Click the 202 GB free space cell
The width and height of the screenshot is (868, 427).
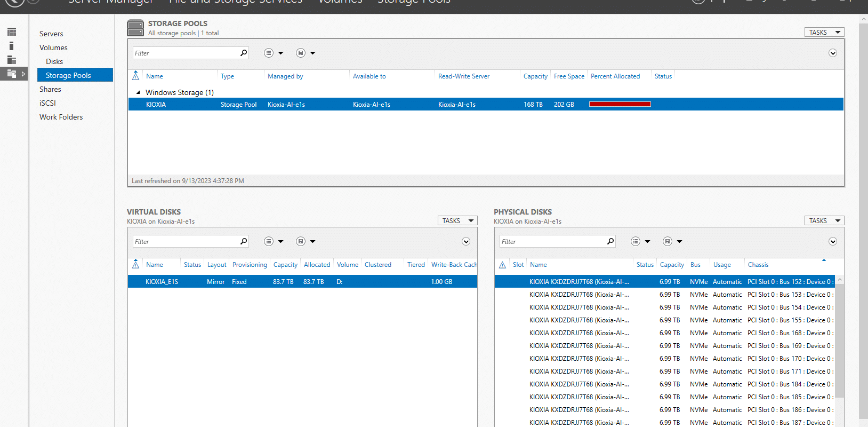pos(564,105)
